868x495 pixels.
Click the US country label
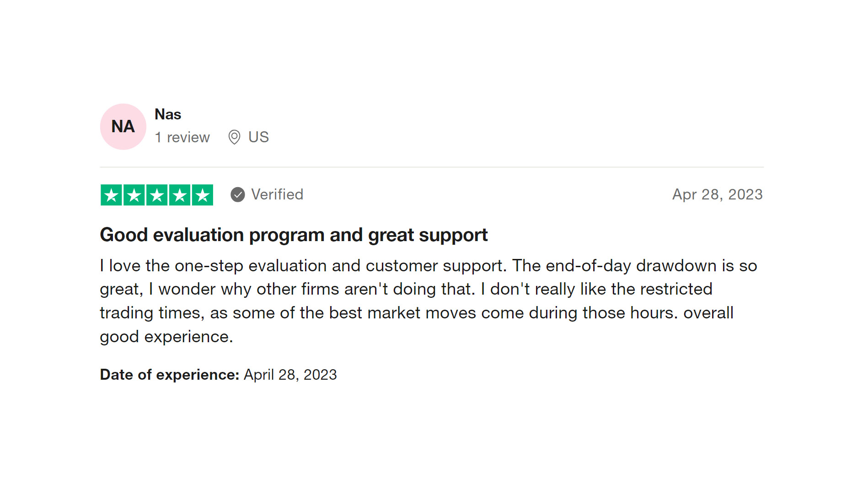(x=258, y=137)
